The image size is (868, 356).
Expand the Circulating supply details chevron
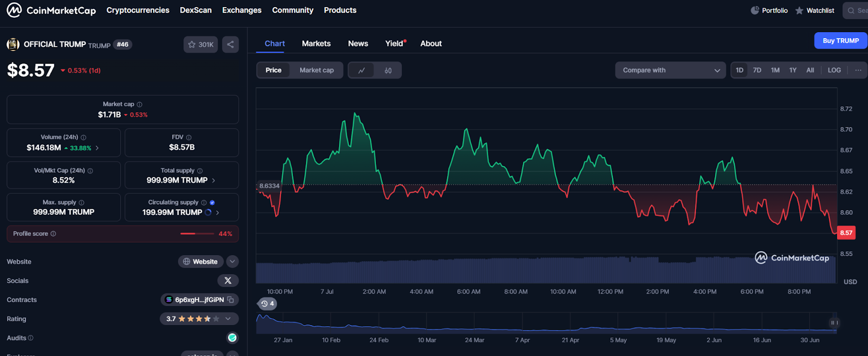218,212
